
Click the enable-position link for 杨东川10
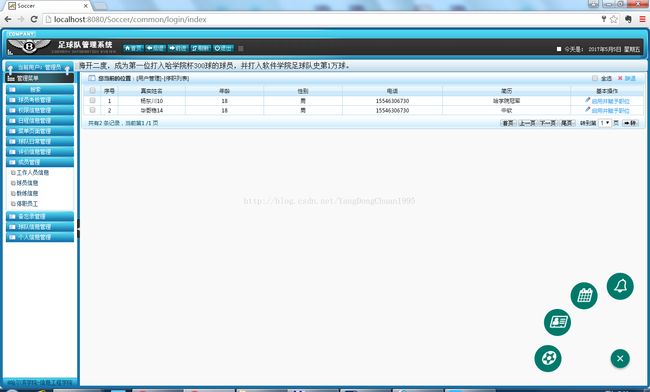pyautogui.click(x=610, y=101)
